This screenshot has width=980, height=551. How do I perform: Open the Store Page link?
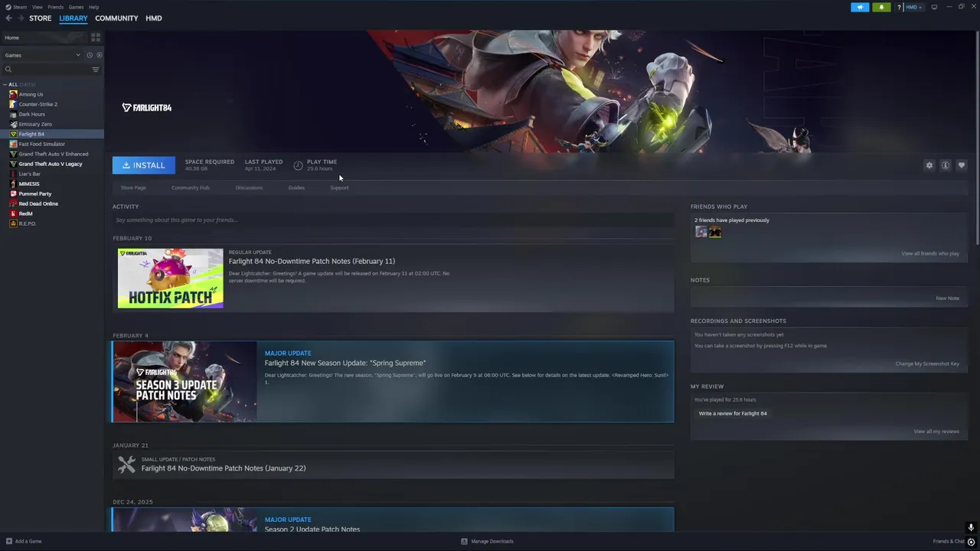133,187
